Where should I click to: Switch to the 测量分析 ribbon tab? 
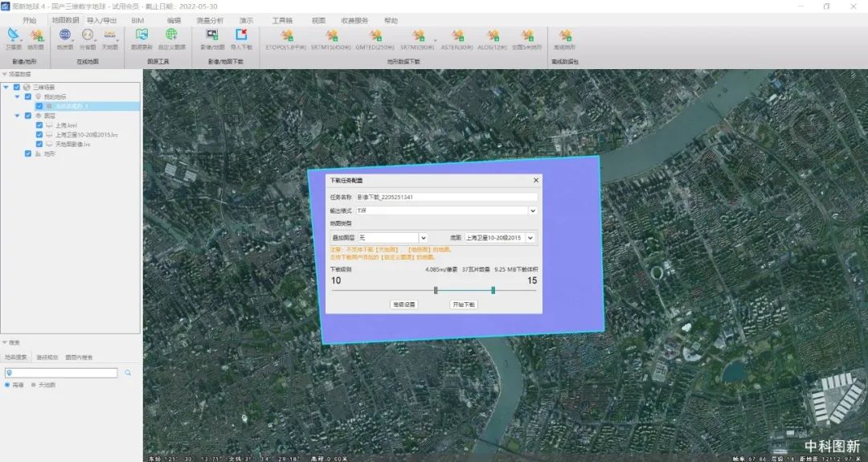coord(209,20)
